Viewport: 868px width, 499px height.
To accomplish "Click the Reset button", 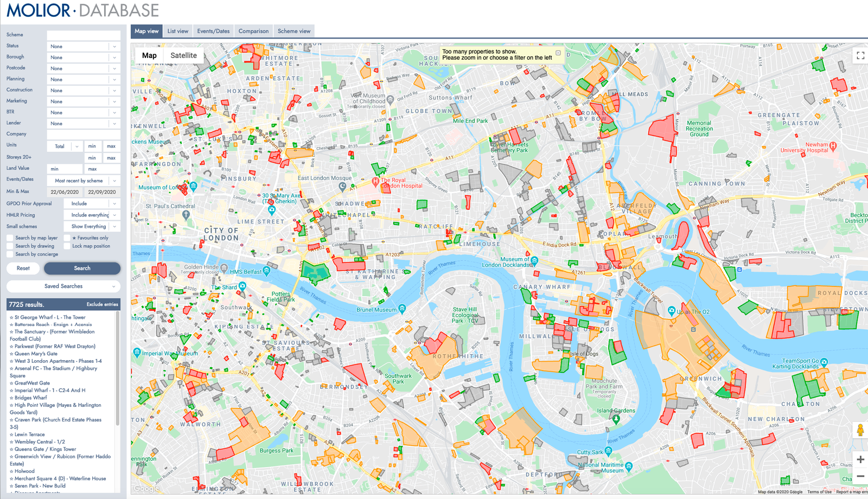I will click(x=23, y=268).
